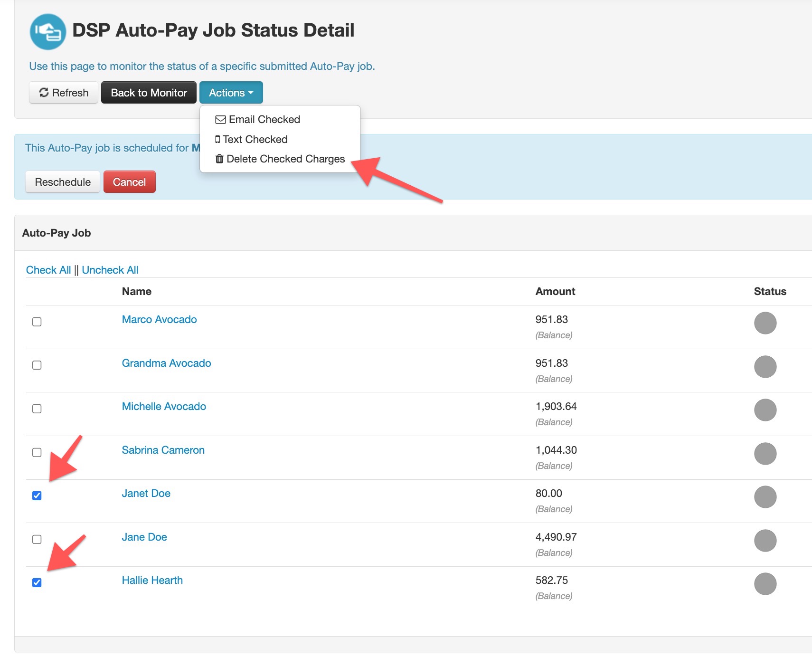This screenshot has width=812, height=667.
Task: Click the red Cancel button
Action: point(129,182)
